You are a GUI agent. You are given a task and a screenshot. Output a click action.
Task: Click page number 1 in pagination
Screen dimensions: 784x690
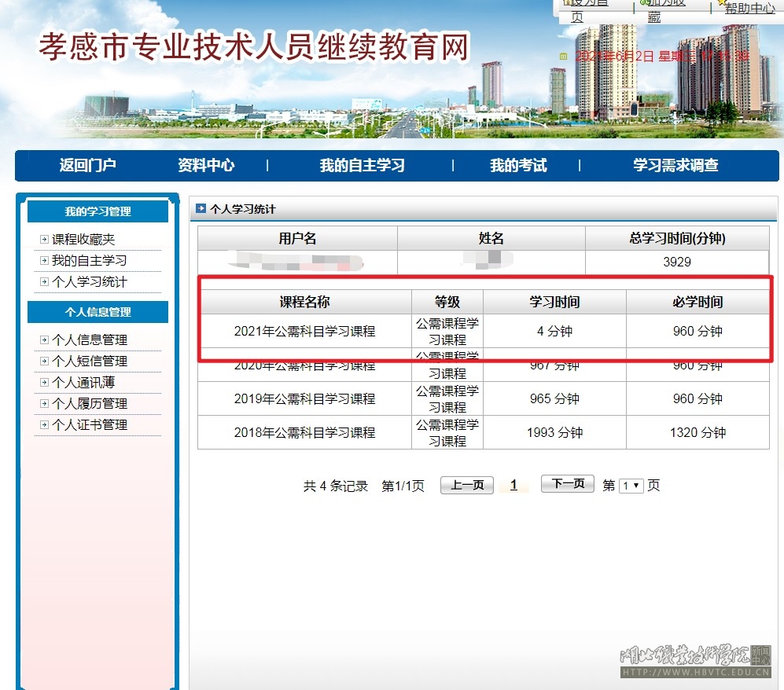coord(513,486)
